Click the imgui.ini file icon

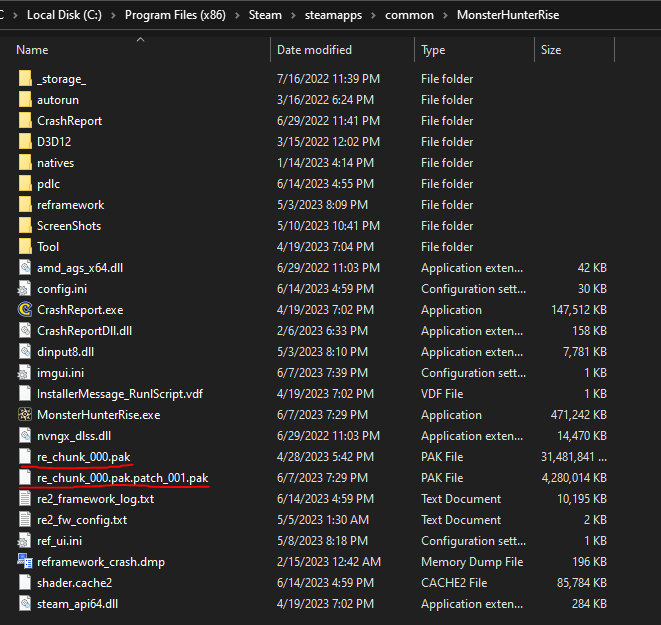pyautogui.click(x=24, y=373)
